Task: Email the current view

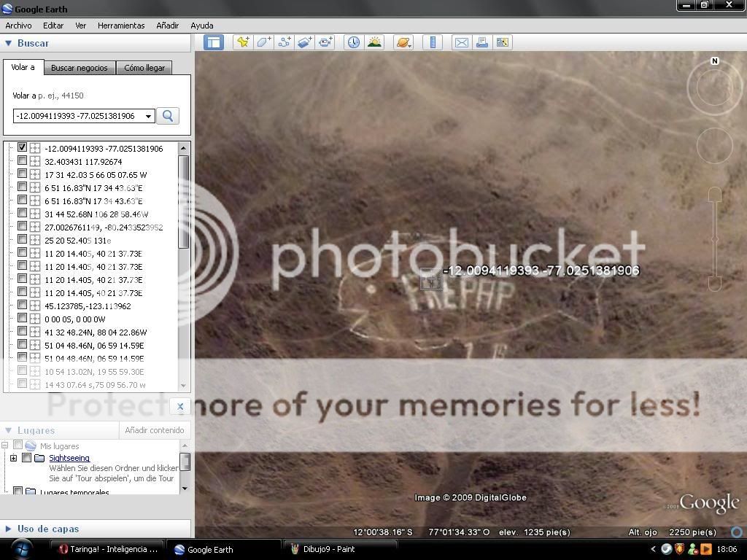Action: click(461, 42)
